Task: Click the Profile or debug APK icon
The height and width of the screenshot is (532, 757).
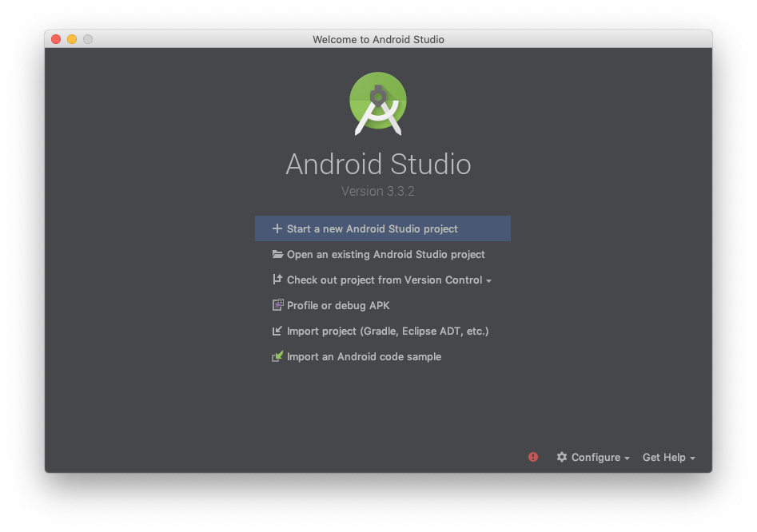Action: click(277, 305)
